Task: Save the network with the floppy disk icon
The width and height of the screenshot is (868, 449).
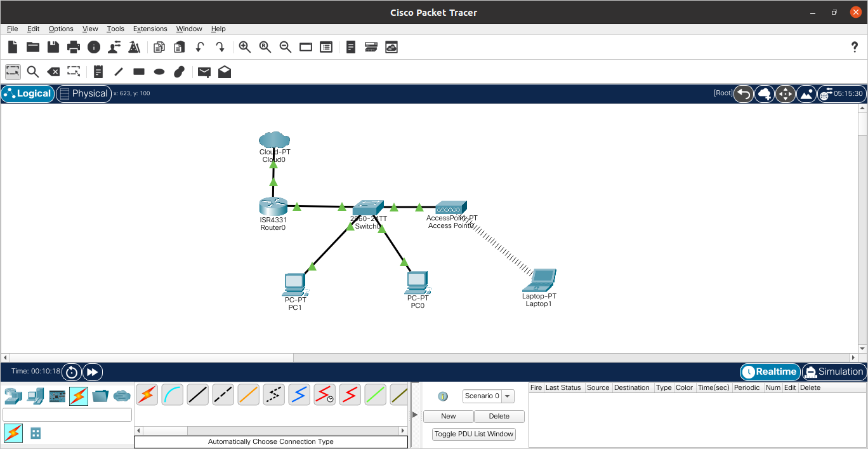Action: [x=53, y=47]
